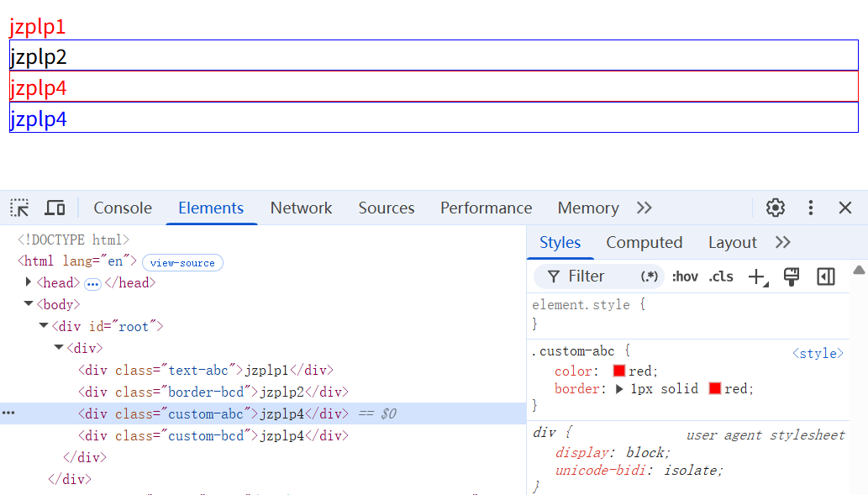Click the display: block declaration
The width and height of the screenshot is (868, 495).
613,452
